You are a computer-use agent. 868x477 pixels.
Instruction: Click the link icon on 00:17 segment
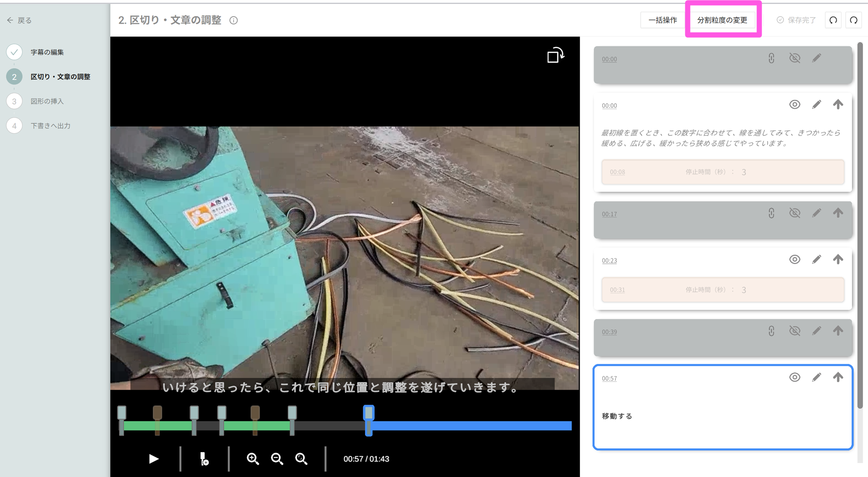pos(771,213)
